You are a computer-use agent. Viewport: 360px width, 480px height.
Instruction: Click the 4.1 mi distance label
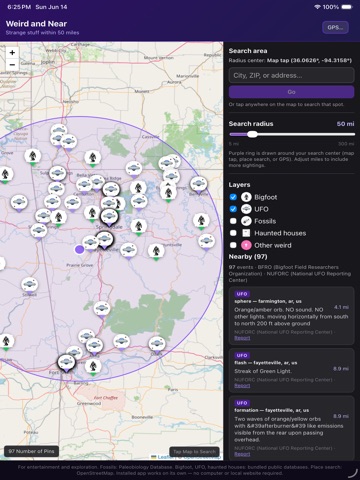pyautogui.click(x=341, y=307)
